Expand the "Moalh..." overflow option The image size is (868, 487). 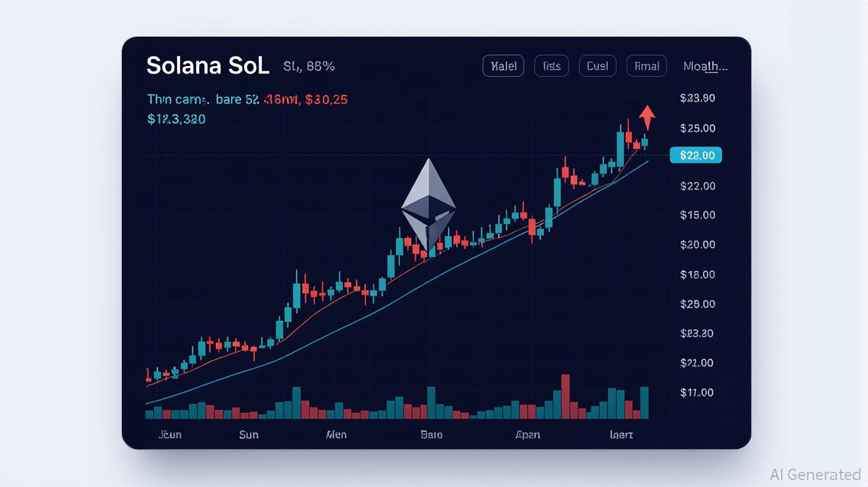705,66
